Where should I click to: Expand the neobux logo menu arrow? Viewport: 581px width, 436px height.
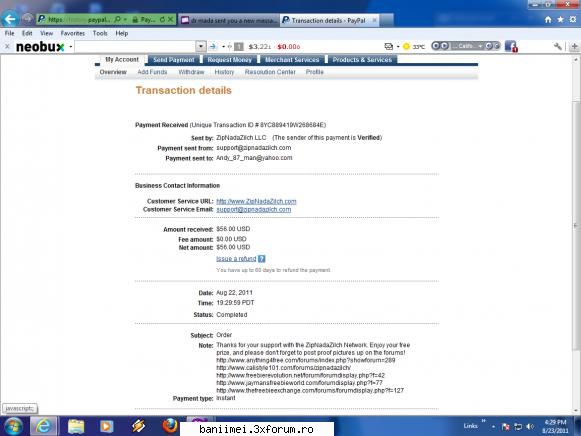pos(70,47)
